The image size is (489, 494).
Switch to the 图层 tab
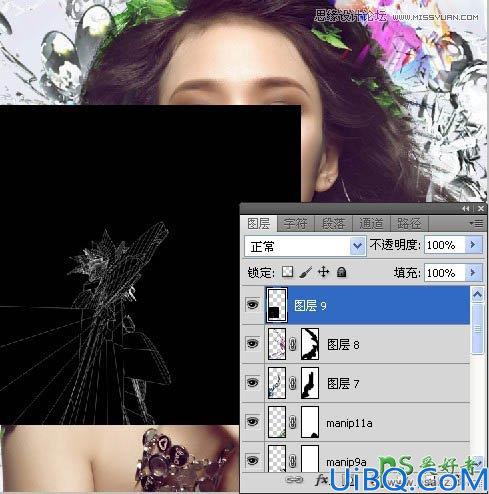pyautogui.click(x=258, y=223)
